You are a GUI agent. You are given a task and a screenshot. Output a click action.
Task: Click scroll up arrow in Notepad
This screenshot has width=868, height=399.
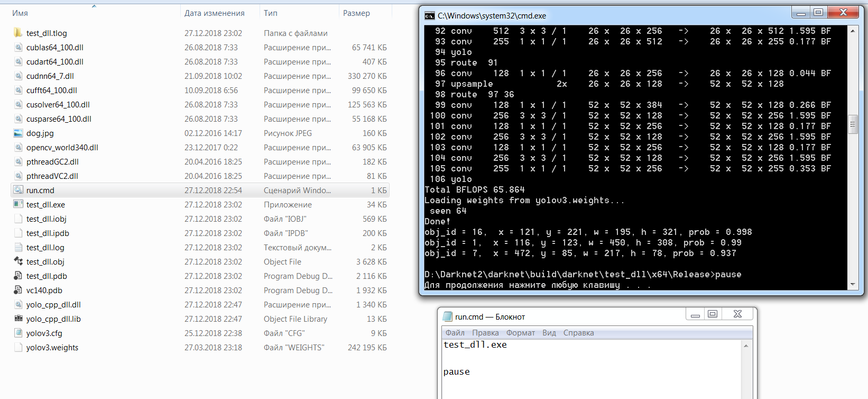click(x=746, y=346)
